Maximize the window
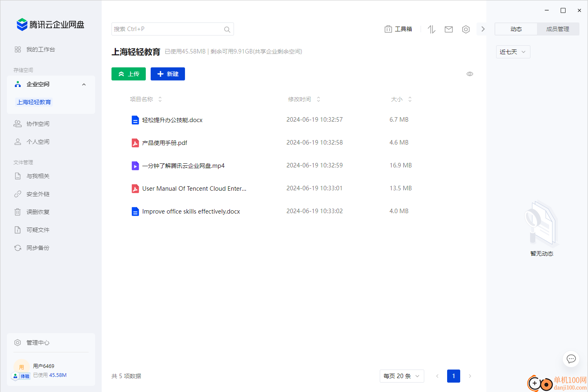Screen dimensions: 588x392 tap(563, 10)
